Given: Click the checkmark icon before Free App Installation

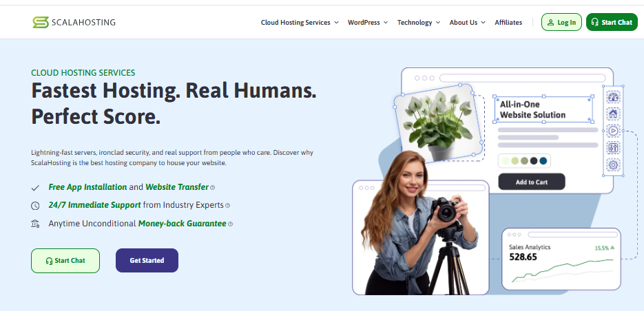Looking at the screenshot, I should pyautogui.click(x=35, y=188).
